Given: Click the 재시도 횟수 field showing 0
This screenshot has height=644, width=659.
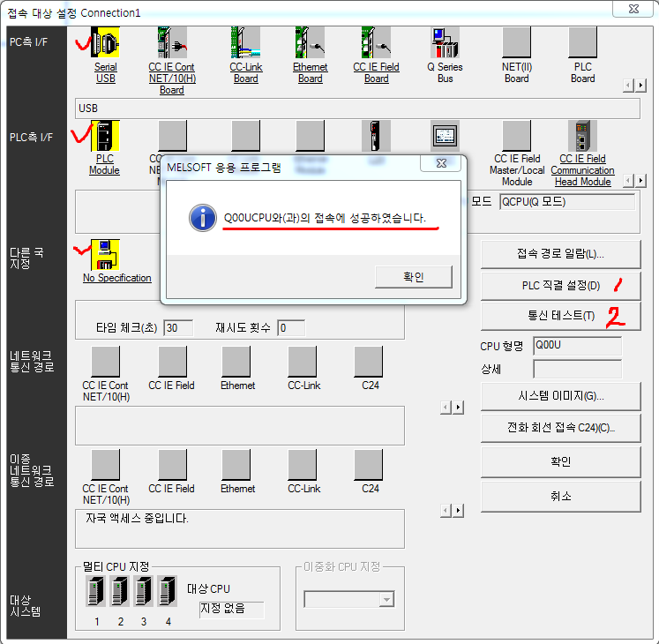Looking at the screenshot, I should [x=291, y=328].
